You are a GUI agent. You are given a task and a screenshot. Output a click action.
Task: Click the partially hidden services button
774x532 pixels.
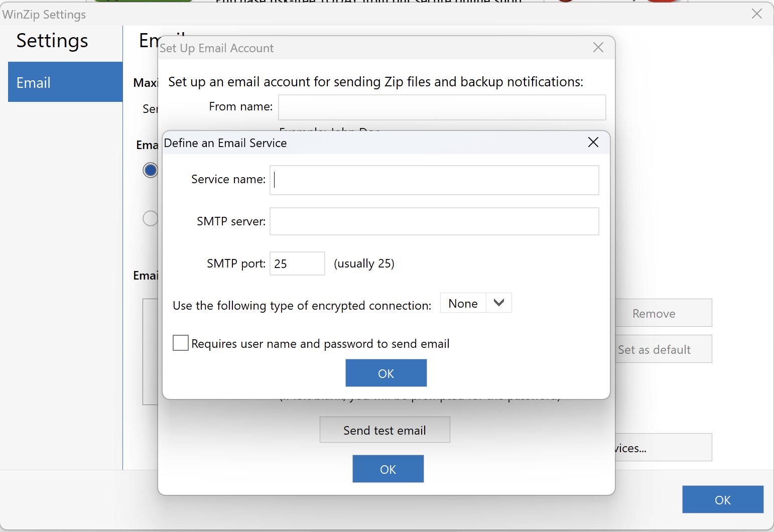click(663, 448)
